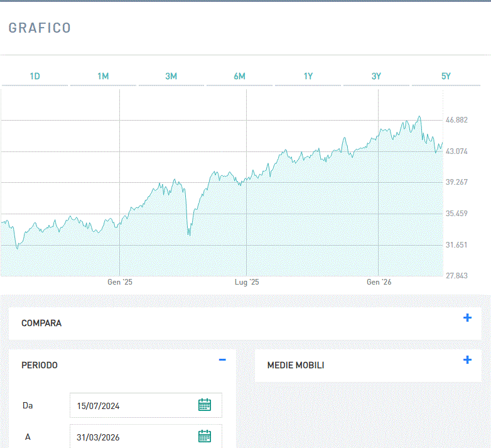
Task: Click the Periodo panel heading
Action: (40, 365)
